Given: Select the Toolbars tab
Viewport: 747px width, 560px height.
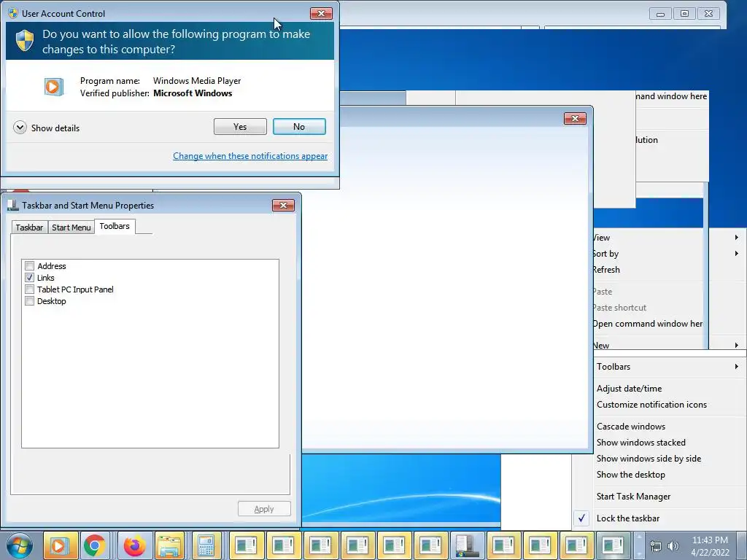Looking at the screenshot, I should (115, 226).
